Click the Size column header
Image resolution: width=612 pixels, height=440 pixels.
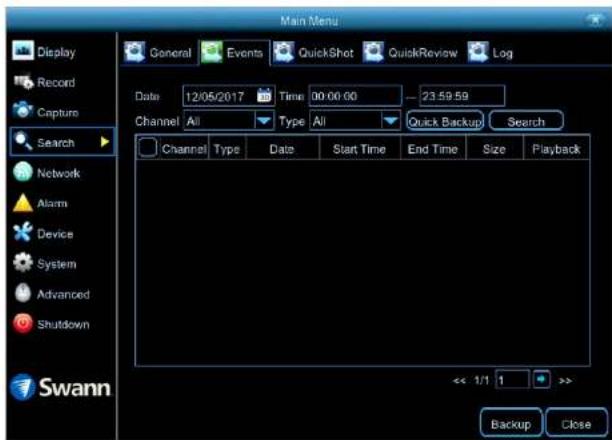(x=494, y=149)
